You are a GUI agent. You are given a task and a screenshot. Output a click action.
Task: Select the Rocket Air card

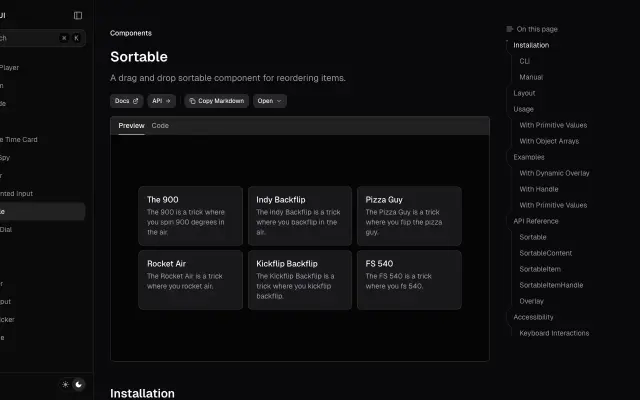tap(191, 280)
